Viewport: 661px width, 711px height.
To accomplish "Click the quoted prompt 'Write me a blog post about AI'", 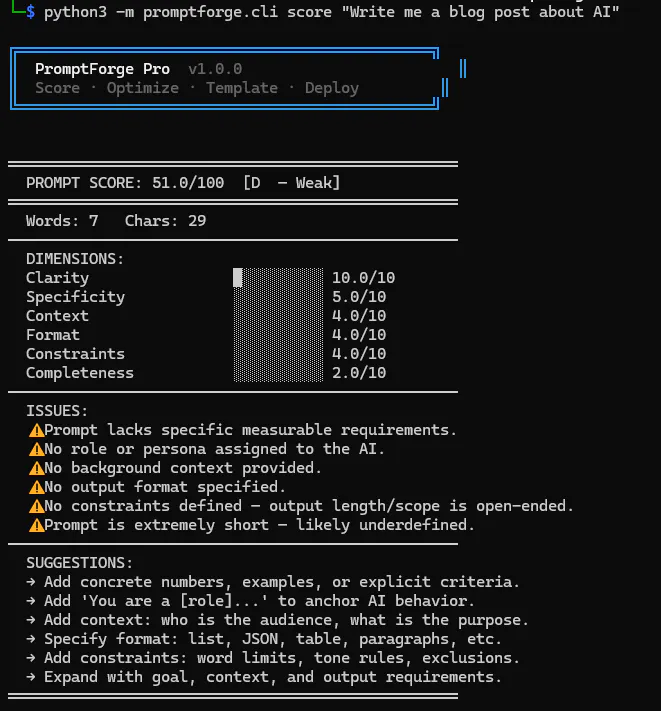I will point(481,12).
